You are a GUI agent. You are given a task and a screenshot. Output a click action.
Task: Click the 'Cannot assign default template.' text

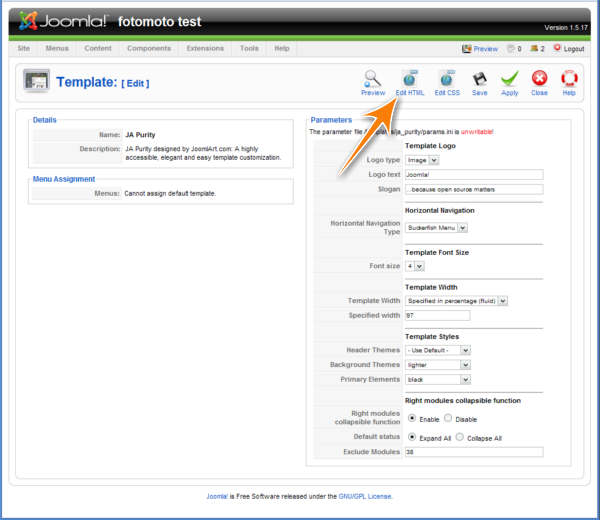[x=170, y=193]
